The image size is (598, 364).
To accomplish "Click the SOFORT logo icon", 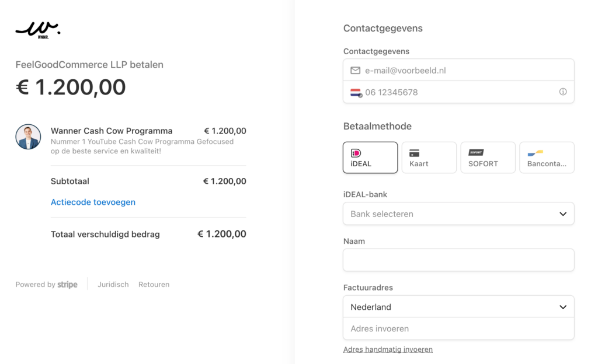I will [x=476, y=153].
